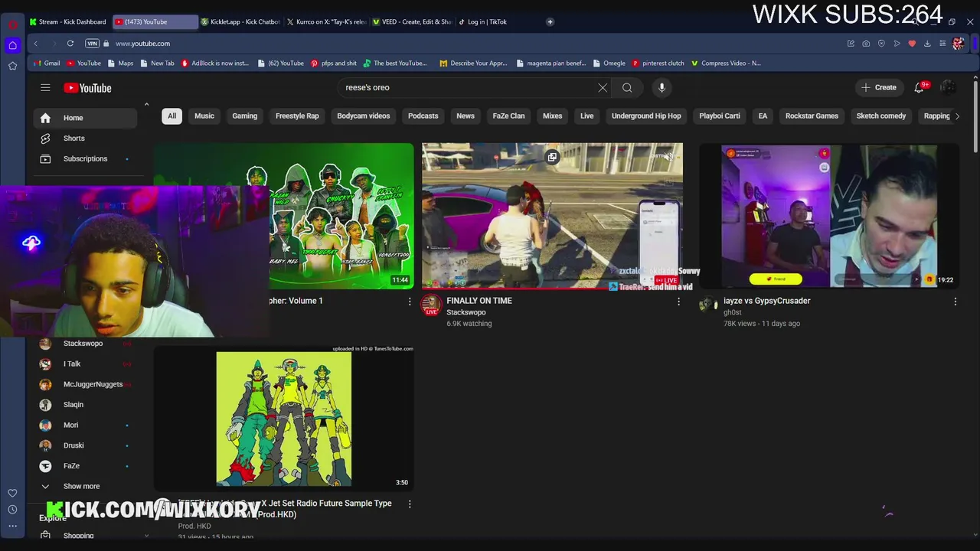Open the account avatar menu
Viewport: 980px width, 551px height.
[948, 88]
